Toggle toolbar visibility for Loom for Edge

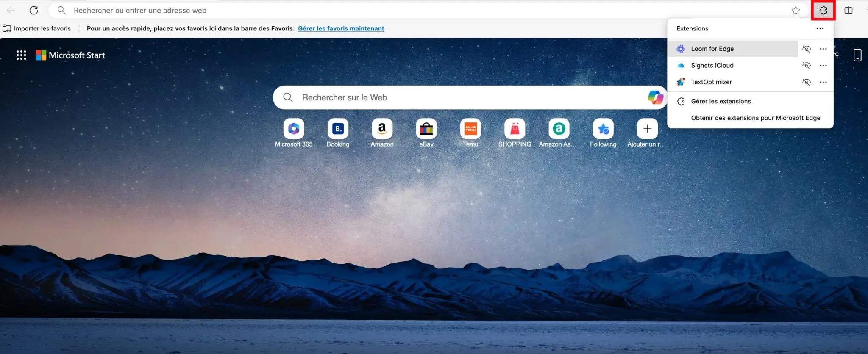tap(806, 49)
